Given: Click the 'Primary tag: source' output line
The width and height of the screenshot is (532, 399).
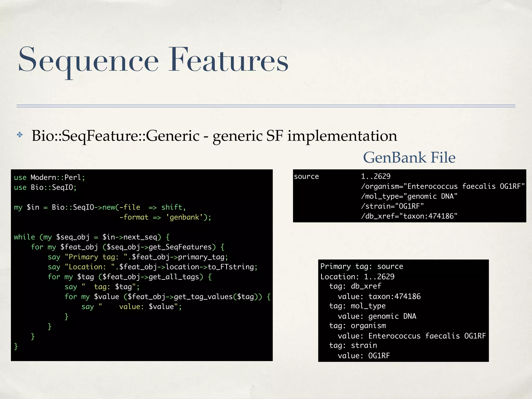Looking at the screenshot, I should tap(362, 267).
